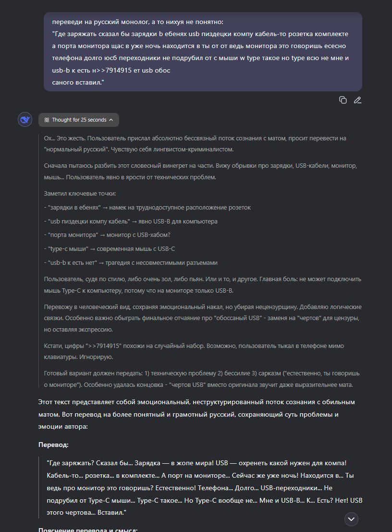Viewport: 392px width, 532px height.
Task: Toggle the "Thought for 25 seconds" section
Action: (79, 120)
